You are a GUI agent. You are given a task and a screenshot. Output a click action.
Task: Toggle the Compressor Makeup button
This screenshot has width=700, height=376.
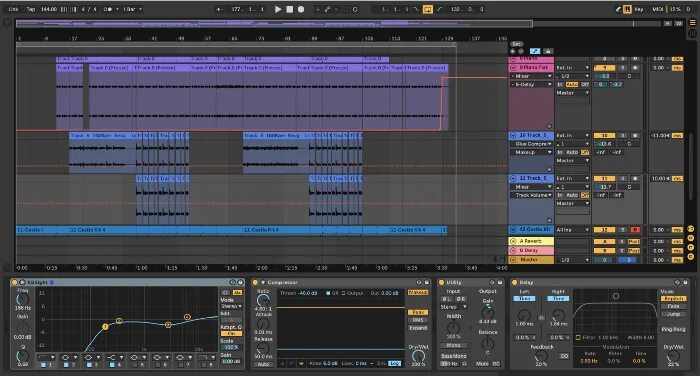(418, 292)
